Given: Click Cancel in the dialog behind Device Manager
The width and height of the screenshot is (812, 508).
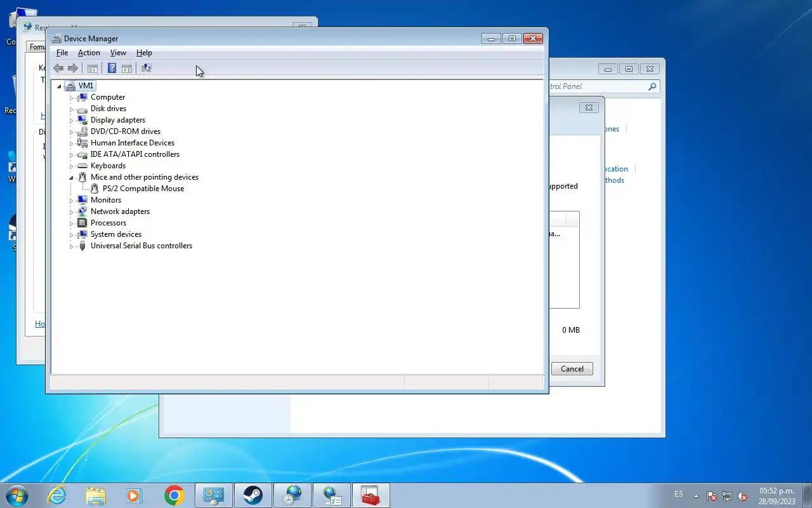Looking at the screenshot, I should click(x=572, y=369).
